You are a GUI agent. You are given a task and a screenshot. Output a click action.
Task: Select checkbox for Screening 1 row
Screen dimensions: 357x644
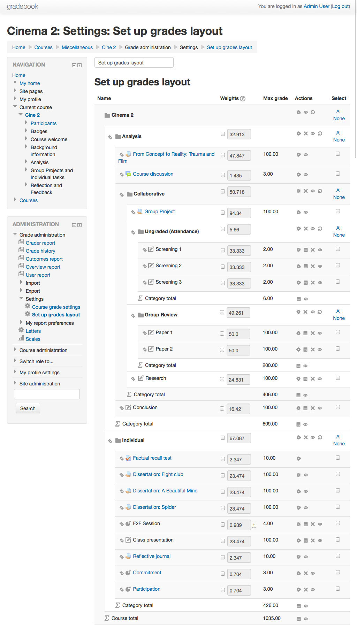tap(337, 249)
